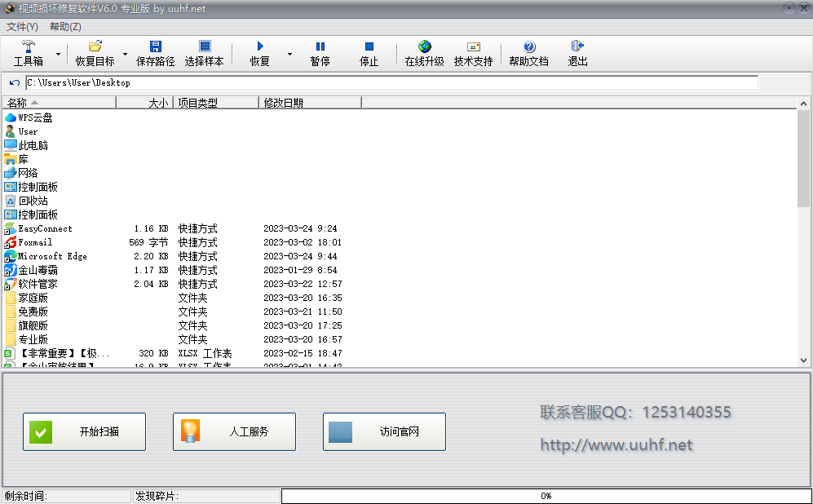Expand the 工具箱 dropdown arrow
Image resolution: width=813 pixels, height=504 pixels.
pyautogui.click(x=58, y=54)
